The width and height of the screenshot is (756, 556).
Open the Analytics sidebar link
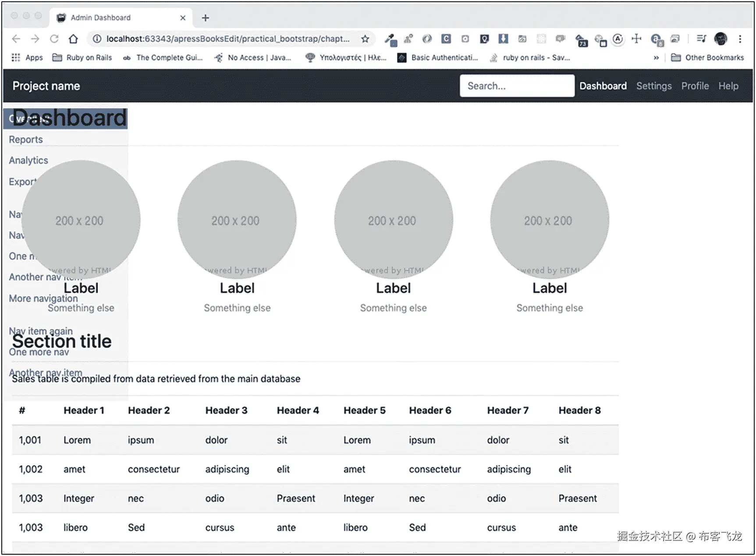(x=28, y=160)
